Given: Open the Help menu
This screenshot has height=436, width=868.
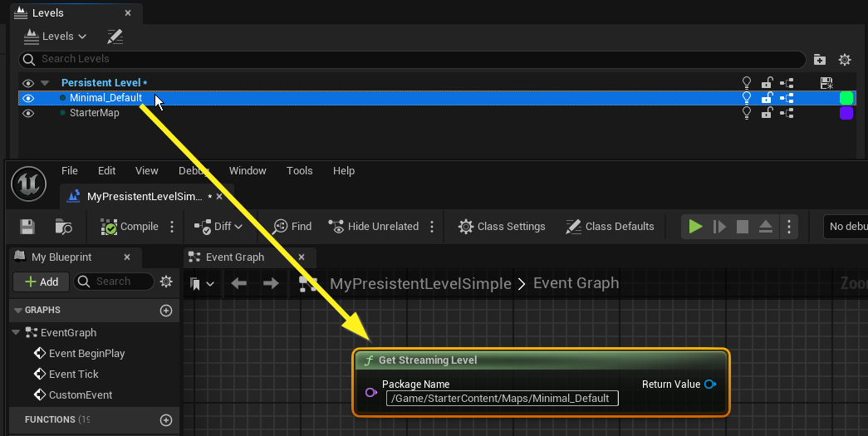Looking at the screenshot, I should point(344,171).
